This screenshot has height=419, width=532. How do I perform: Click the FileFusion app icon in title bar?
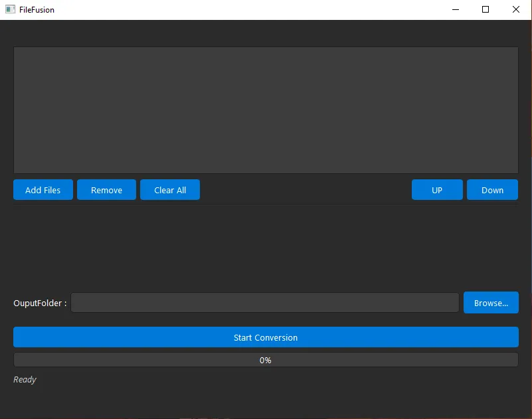[x=10, y=10]
